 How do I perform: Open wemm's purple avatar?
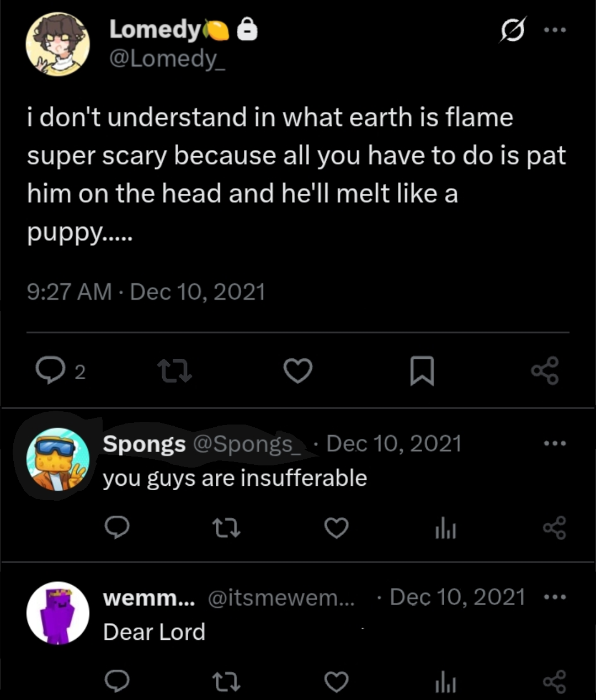[58, 613]
